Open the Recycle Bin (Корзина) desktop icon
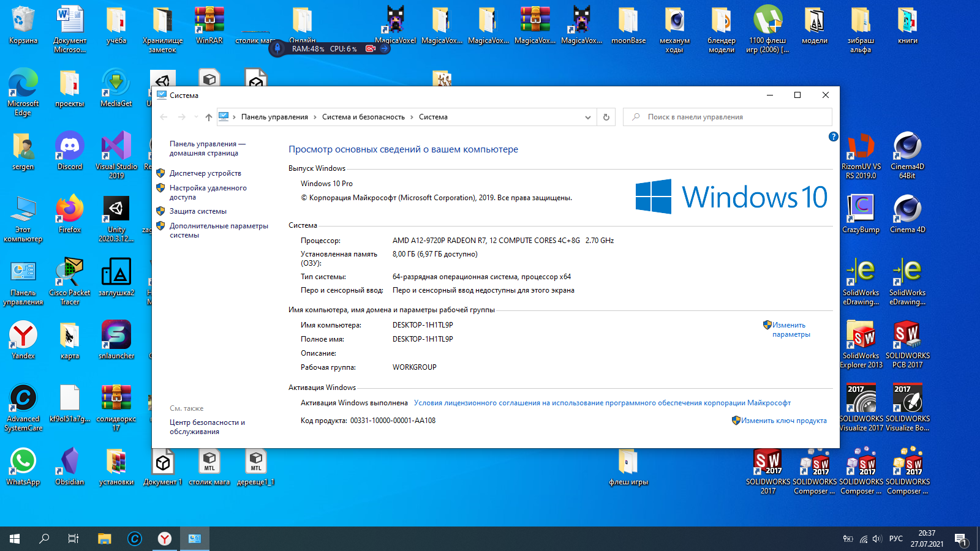980x551 pixels. coord(23,24)
